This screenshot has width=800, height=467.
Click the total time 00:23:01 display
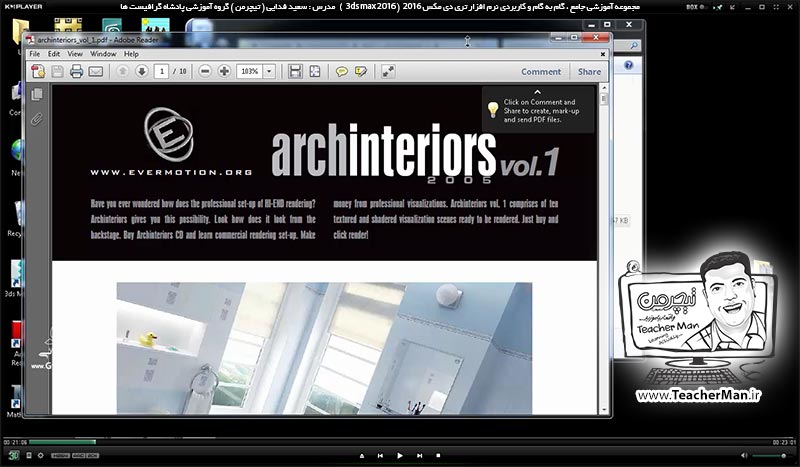pos(784,443)
